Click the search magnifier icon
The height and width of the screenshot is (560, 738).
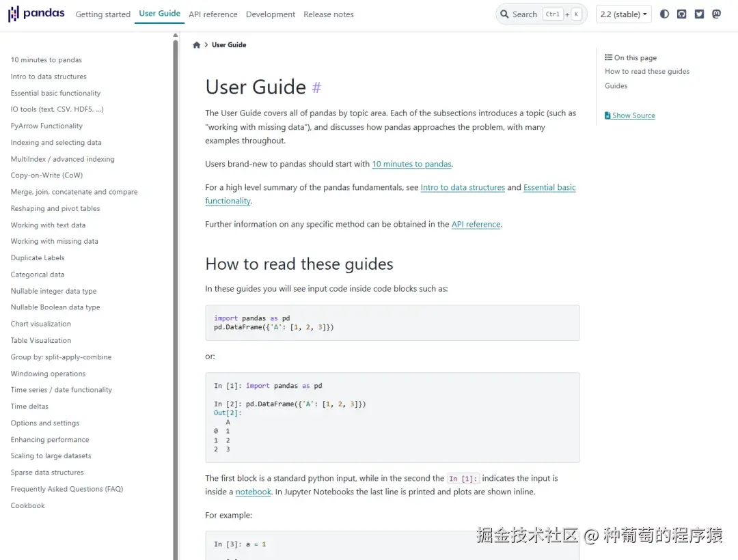pyautogui.click(x=504, y=14)
